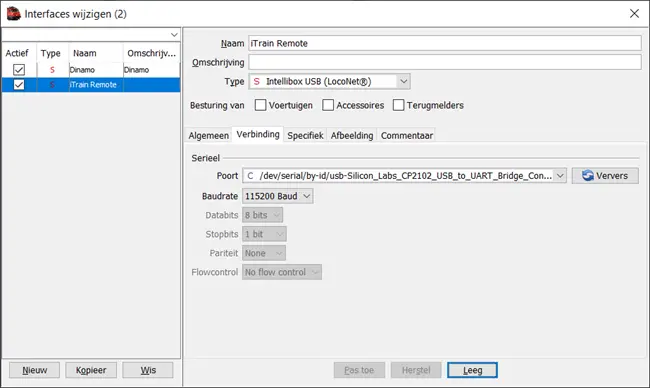
Task: Enable the Accessoires checkbox
Action: point(328,105)
